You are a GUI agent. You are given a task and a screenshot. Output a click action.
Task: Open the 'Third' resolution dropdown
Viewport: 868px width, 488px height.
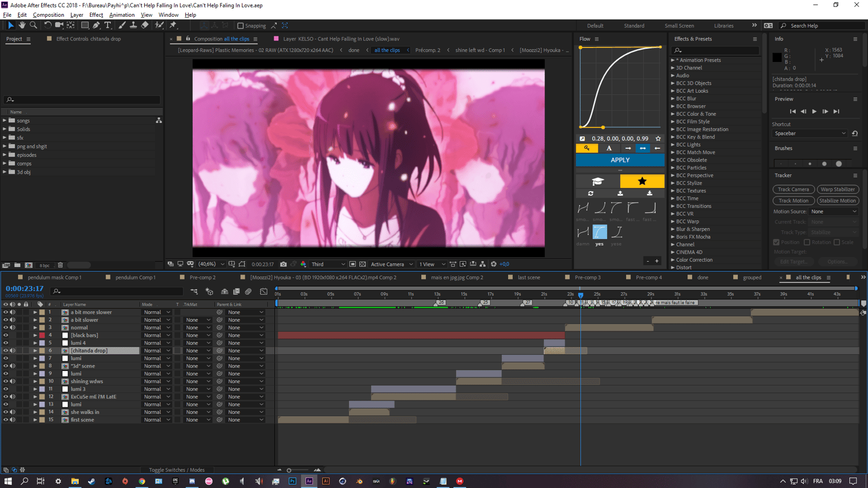tap(328, 264)
